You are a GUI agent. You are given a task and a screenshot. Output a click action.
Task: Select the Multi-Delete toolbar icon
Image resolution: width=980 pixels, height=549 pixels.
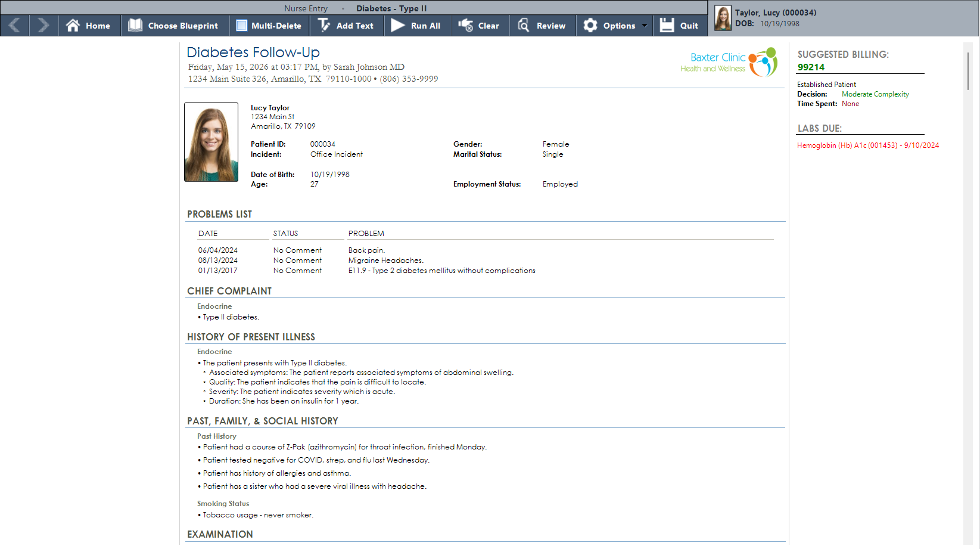click(x=241, y=26)
